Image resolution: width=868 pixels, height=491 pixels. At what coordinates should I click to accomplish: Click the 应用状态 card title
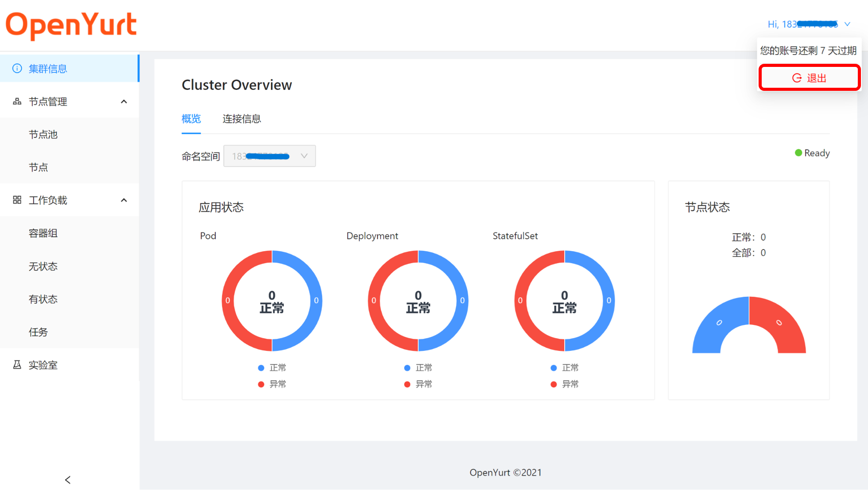tap(221, 207)
